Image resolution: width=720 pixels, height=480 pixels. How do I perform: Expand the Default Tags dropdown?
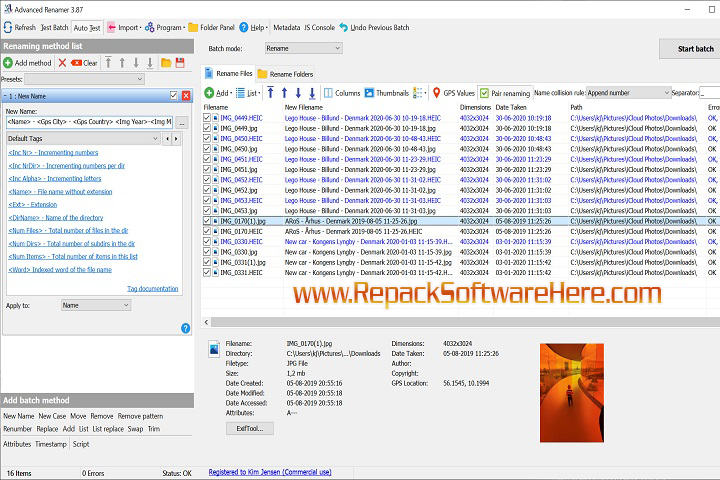(x=83, y=138)
